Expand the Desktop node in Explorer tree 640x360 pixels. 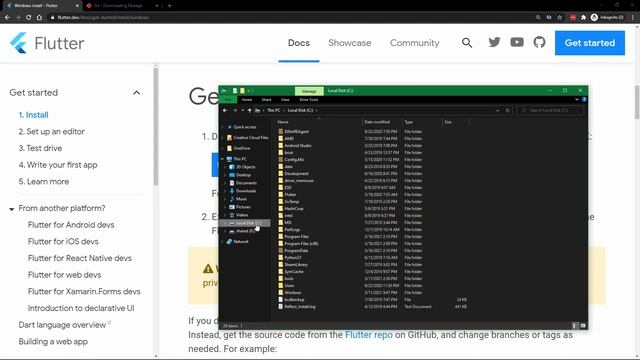click(225, 175)
